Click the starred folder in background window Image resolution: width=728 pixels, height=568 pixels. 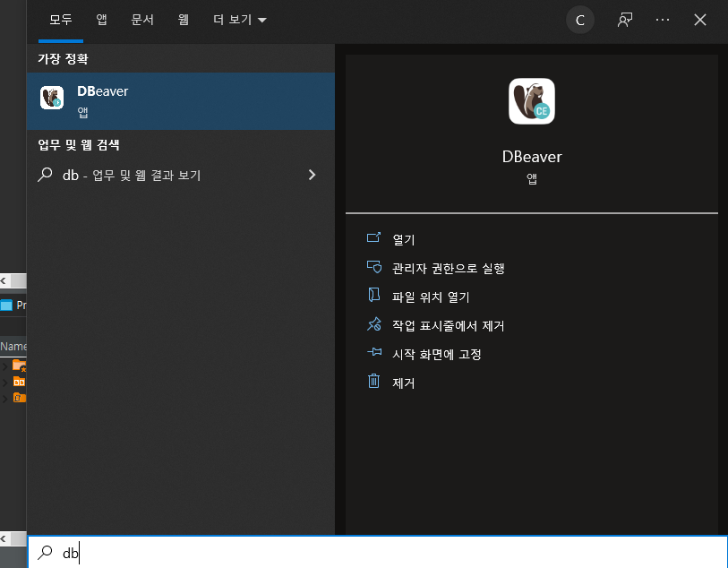click(19, 366)
